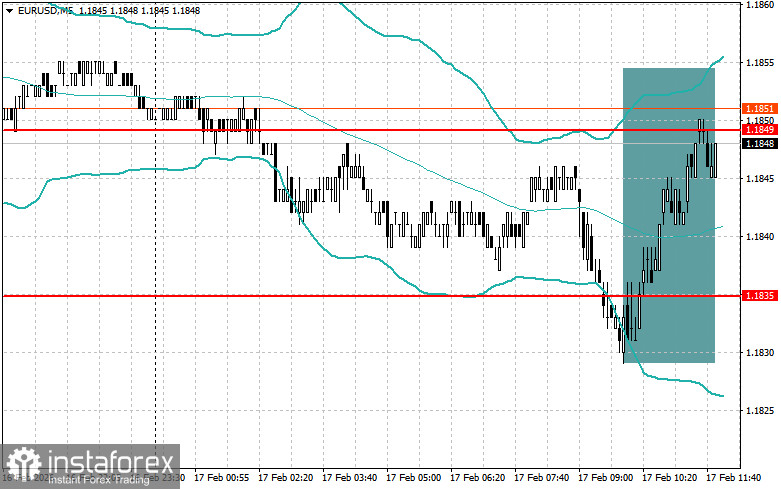Screen dimensions: 781x489
Task: Click the 17 Feb 03:40 time label
Action: (x=349, y=478)
